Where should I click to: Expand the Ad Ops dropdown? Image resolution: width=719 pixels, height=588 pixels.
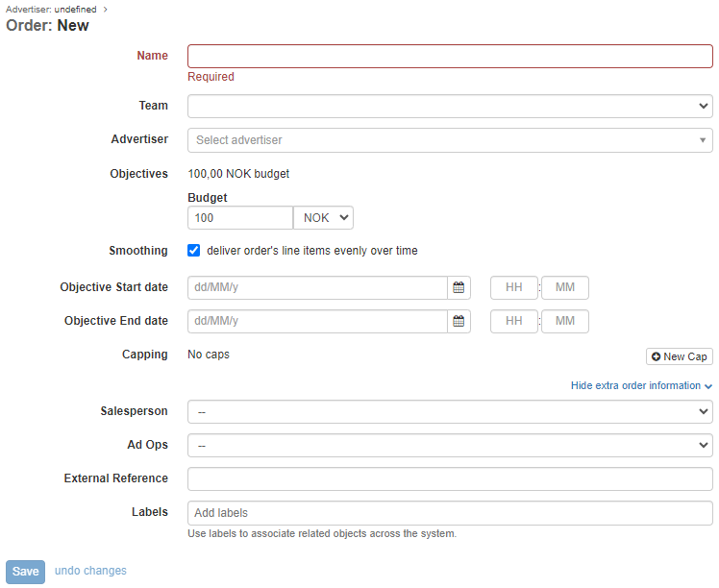[x=450, y=446]
